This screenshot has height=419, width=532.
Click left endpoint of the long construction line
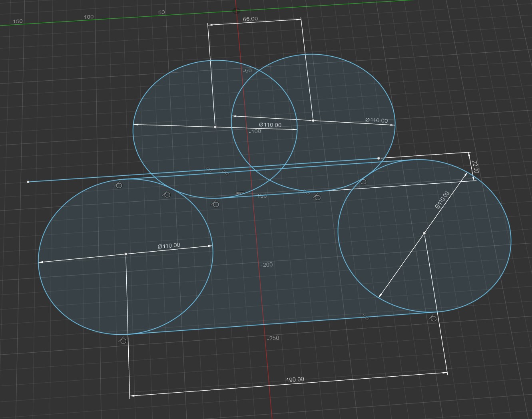tap(28, 182)
